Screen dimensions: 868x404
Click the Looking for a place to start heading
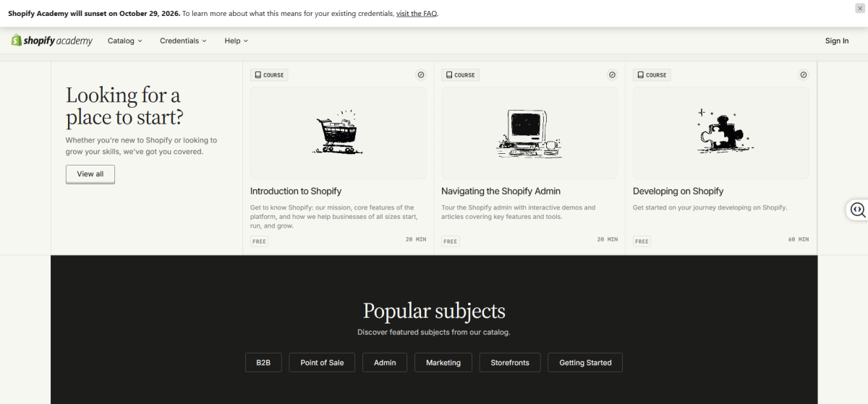point(124,106)
